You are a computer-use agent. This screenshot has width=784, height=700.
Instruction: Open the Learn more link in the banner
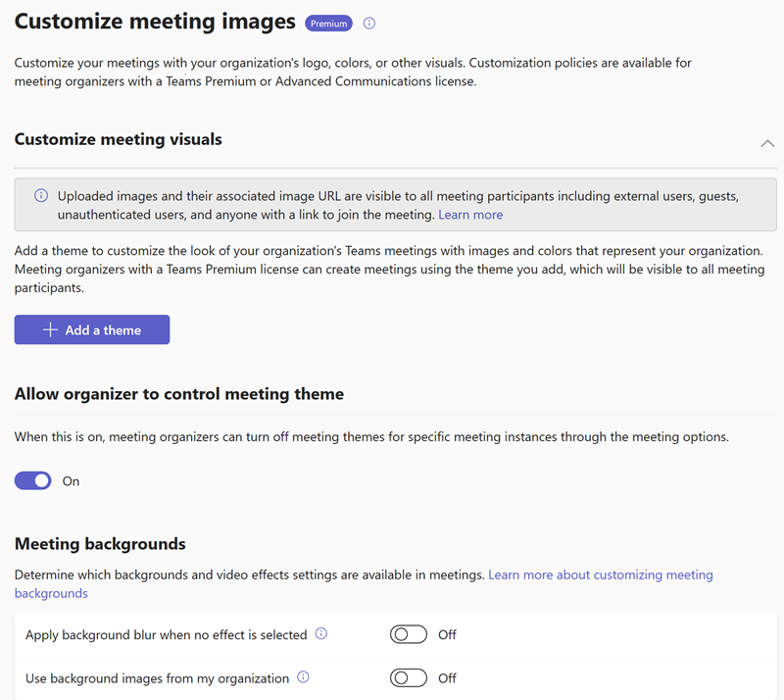(x=470, y=214)
